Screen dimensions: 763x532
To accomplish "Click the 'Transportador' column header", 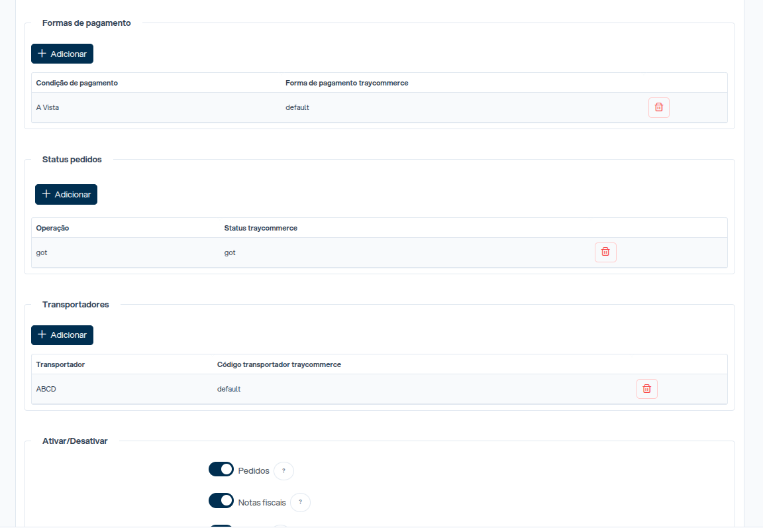I will [60, 364].
